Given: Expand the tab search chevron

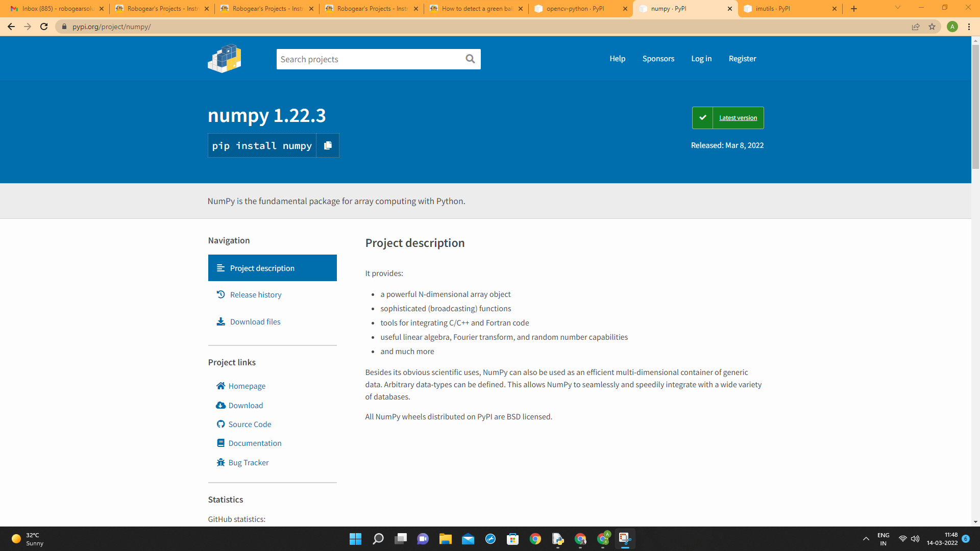Looking at the screenshot, I should (x=898, y=8).
